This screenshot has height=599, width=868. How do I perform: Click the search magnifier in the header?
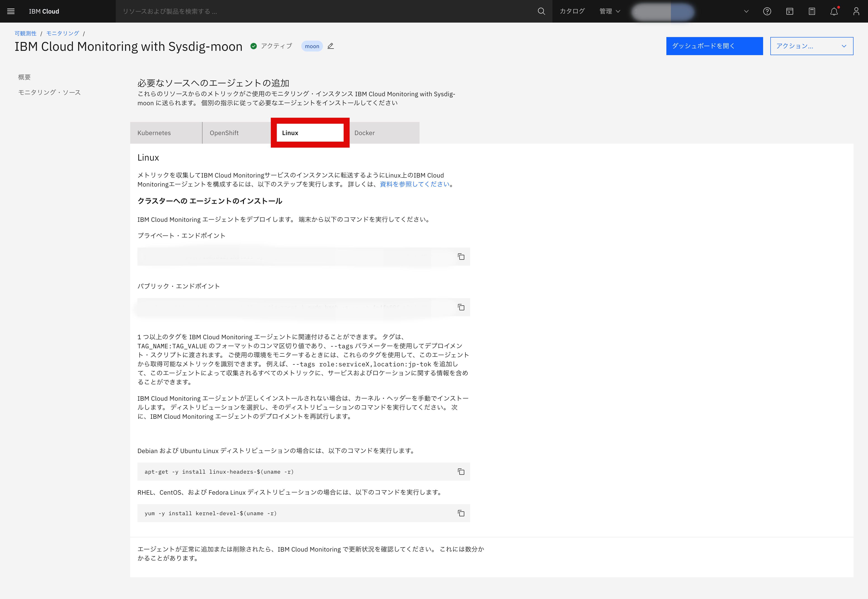(x=541, y=11)
